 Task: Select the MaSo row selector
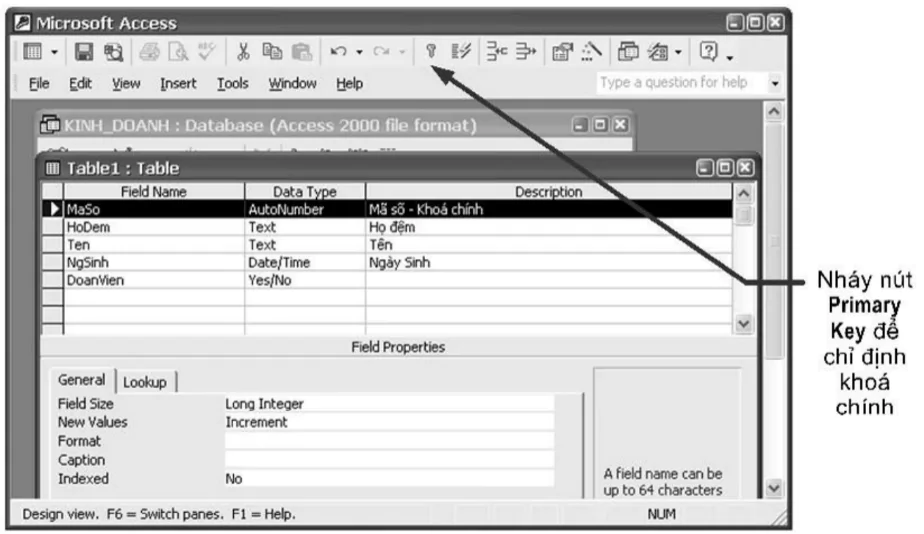click(x=52, y=209)
